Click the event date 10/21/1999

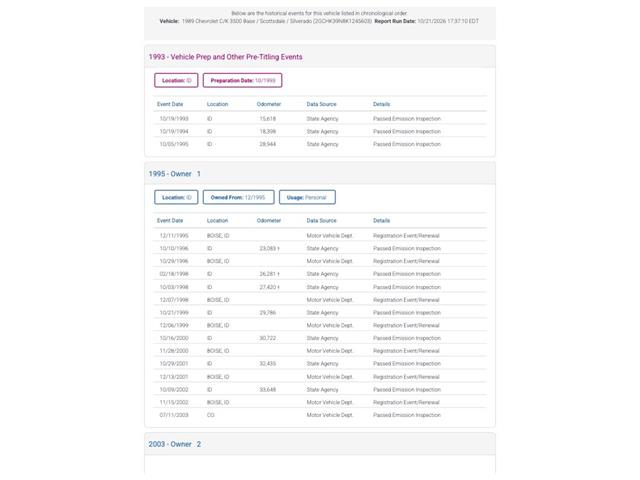[174, 313]
